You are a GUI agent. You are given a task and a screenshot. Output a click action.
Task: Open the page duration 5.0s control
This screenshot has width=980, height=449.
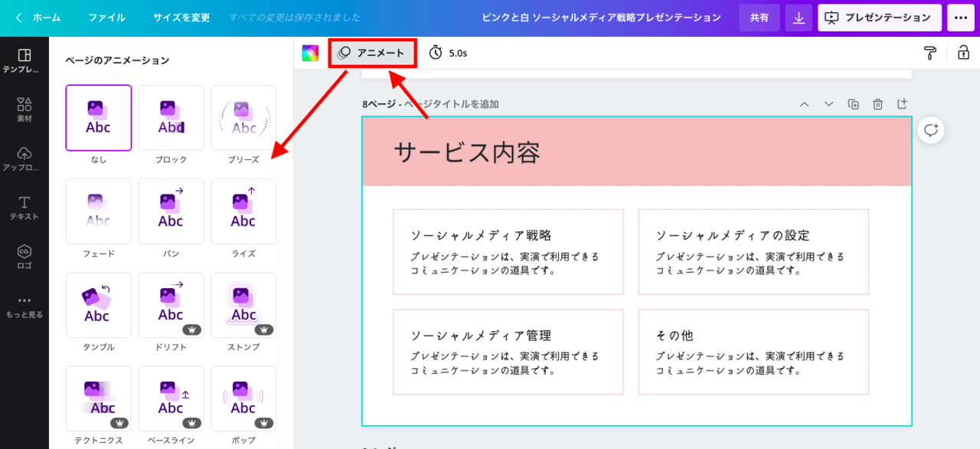(446, 53)
